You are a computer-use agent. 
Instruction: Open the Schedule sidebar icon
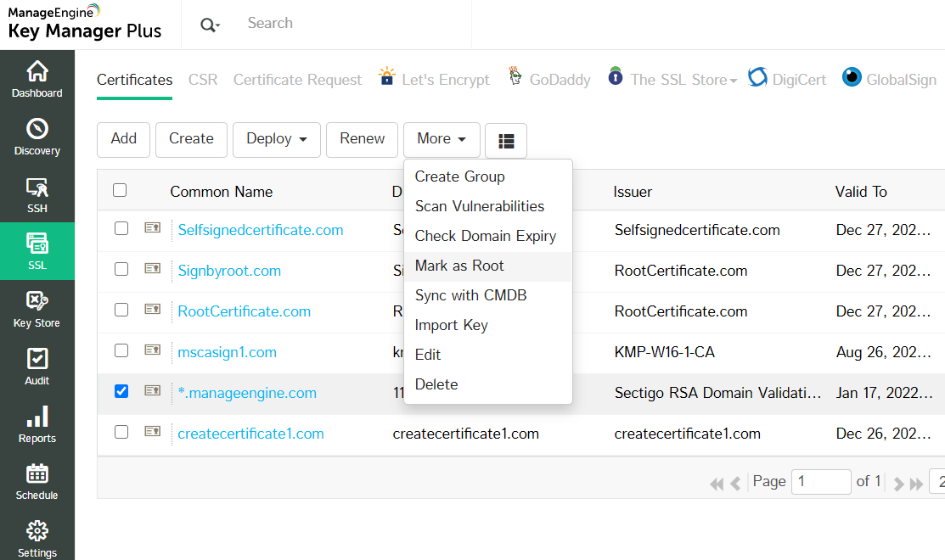(x=37, y=481)
